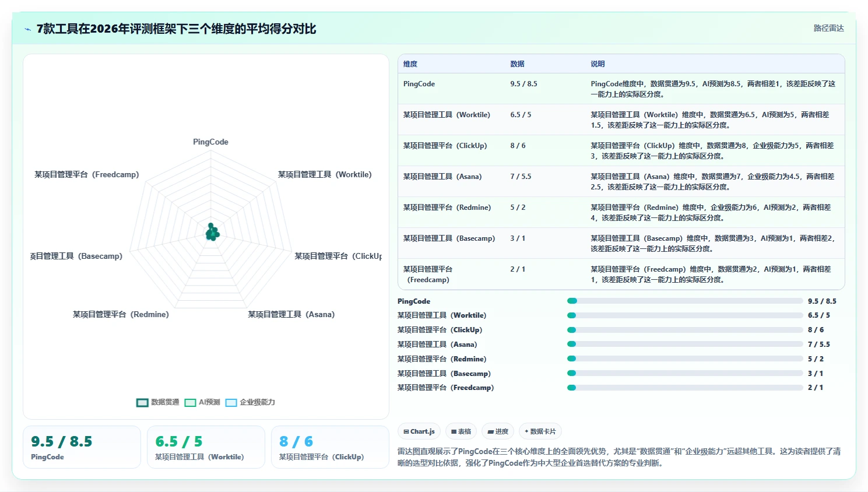
Task: Click the Basecamp table row name
Action: (449, 238)
